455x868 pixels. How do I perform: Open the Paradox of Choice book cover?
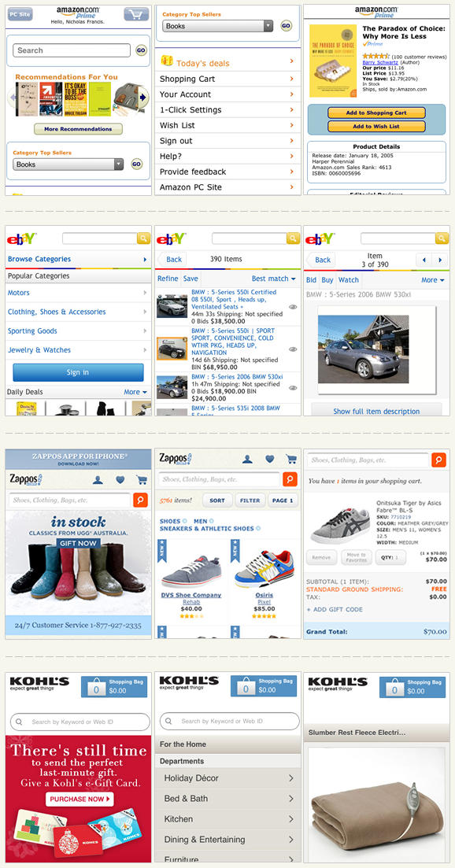[333, 61]
